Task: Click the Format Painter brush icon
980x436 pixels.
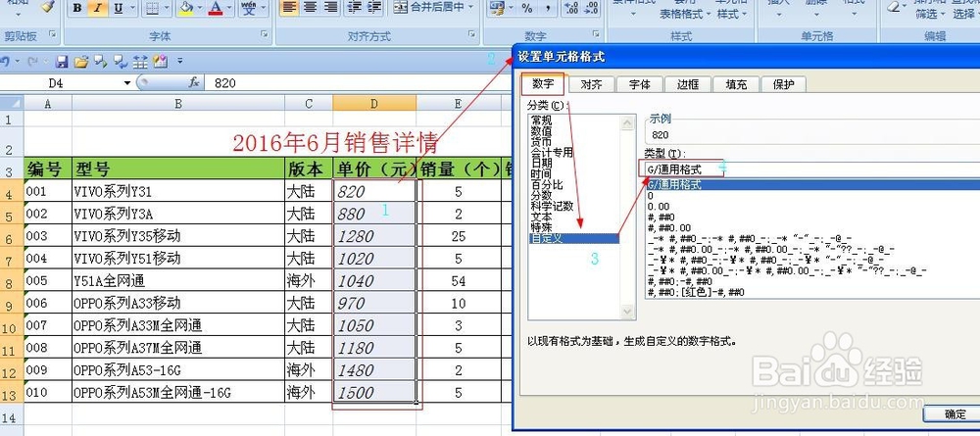Action: pyautogui.click(x=48, y=6)
